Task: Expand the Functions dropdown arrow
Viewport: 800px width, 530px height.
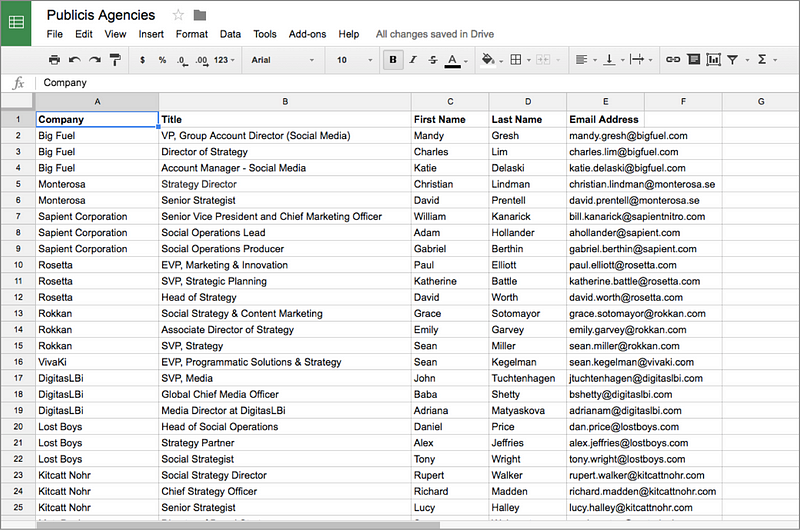Action: click(x=775, y=60)
